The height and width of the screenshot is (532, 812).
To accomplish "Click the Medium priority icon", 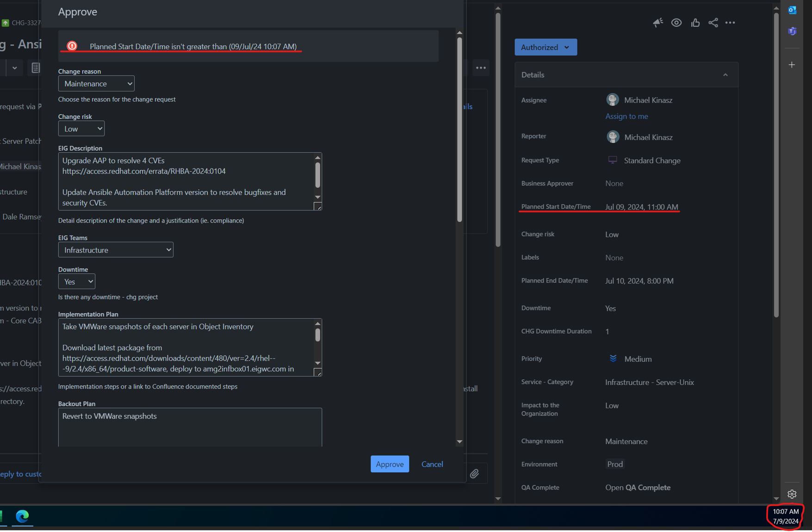I will [613, 359].
